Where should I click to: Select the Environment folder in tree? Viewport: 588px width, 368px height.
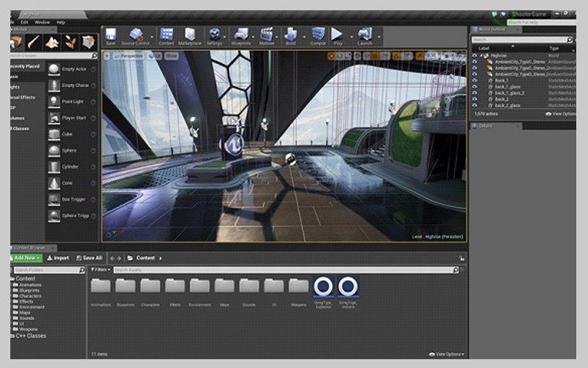click(x=32, y=307)
